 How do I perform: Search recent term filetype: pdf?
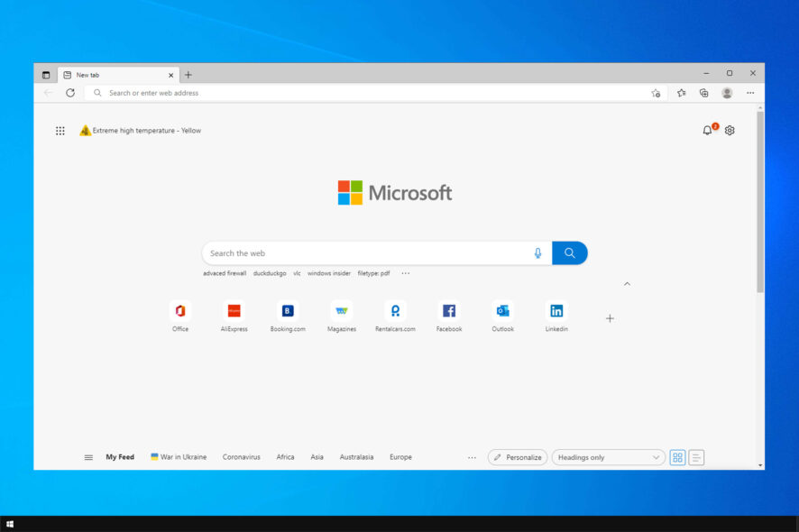[x=373, y=273]
